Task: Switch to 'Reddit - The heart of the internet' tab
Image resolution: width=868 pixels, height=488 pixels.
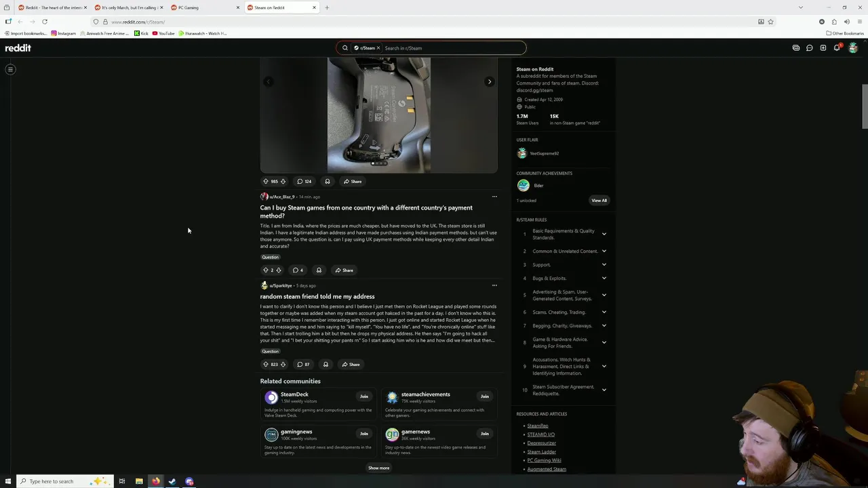Action: coord(52,7)
